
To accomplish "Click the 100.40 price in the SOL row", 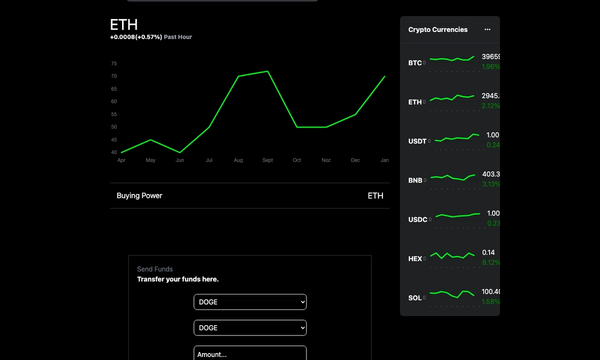I will (491, 292).
